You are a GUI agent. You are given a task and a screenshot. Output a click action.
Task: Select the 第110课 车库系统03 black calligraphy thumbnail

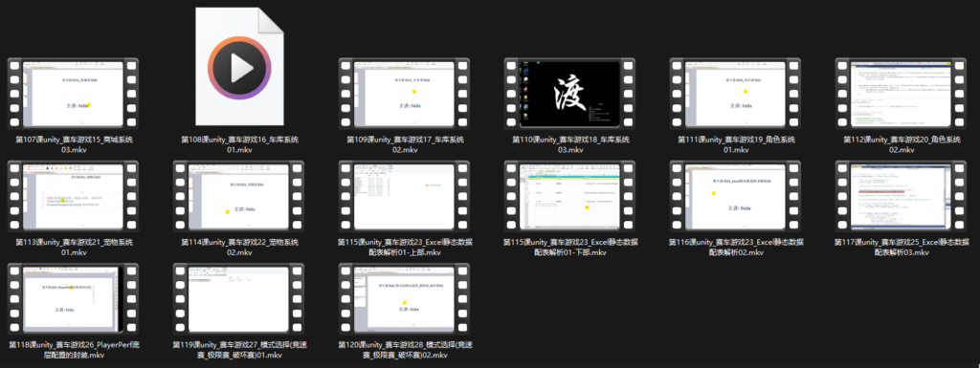[570, 94]
